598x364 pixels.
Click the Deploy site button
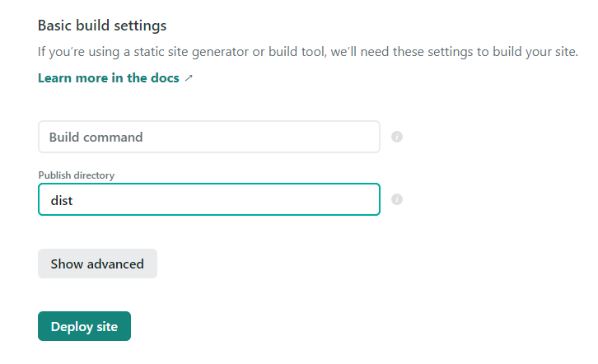coord(84,326)
